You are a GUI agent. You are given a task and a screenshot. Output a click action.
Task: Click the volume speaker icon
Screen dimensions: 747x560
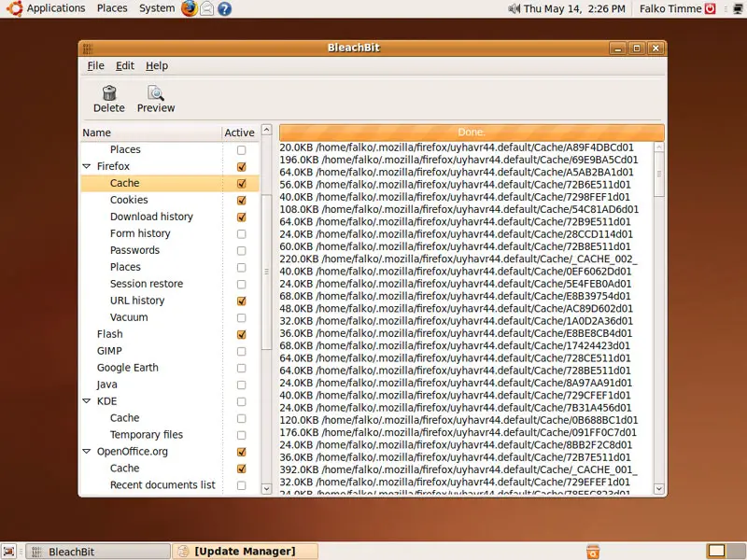(x=514, y=8)
